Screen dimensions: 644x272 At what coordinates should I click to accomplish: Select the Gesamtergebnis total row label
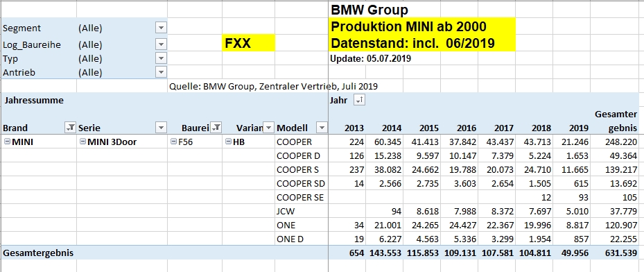click(38, 253)
